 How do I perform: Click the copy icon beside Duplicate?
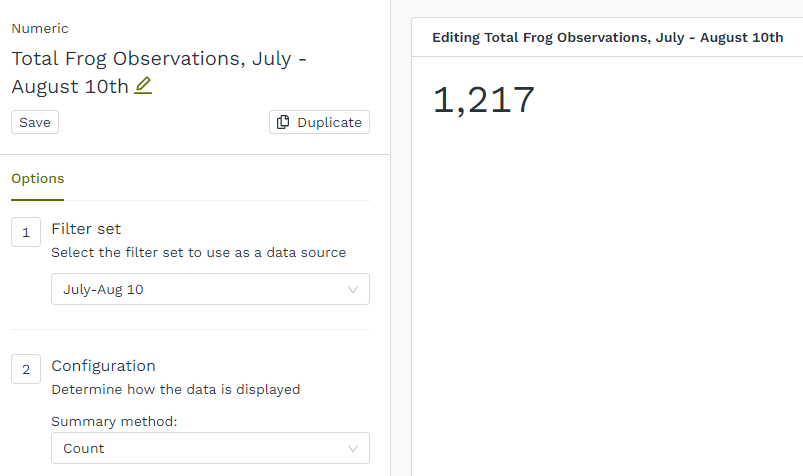(284, 122)
